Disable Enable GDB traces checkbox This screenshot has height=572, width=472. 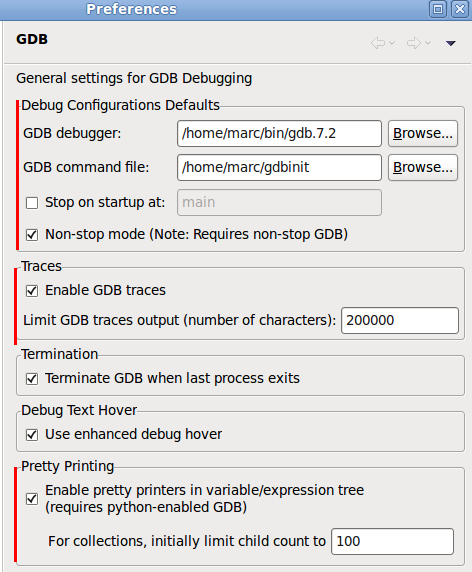pos(32,291)
